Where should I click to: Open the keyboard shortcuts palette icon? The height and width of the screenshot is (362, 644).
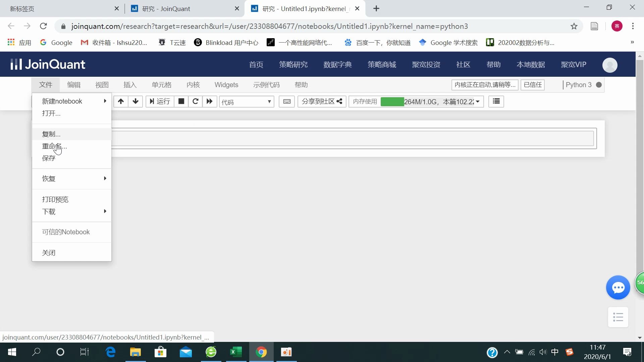click(x=287, y=102)
